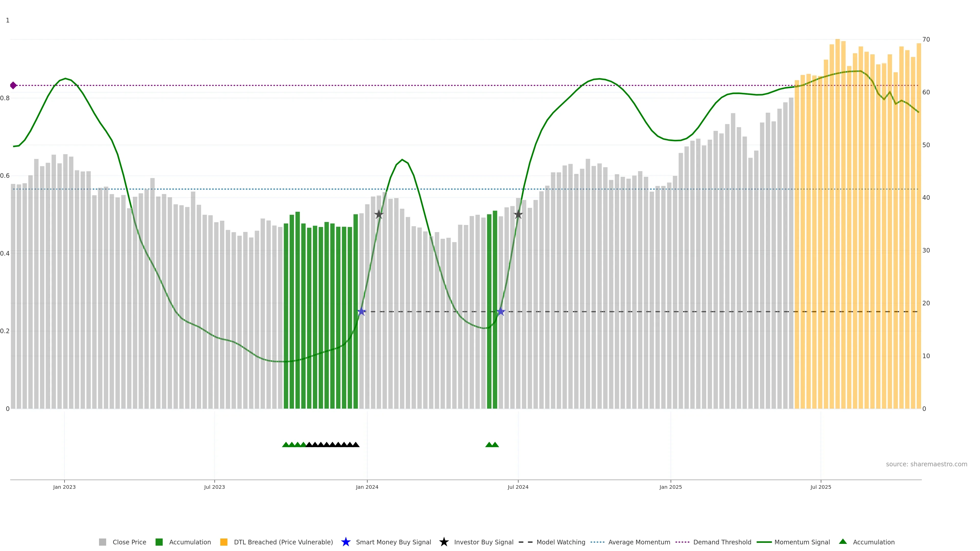Click the black star near Jul 2024
The height and width of the screenshot is (551, 980).
[x=518, y=215]
